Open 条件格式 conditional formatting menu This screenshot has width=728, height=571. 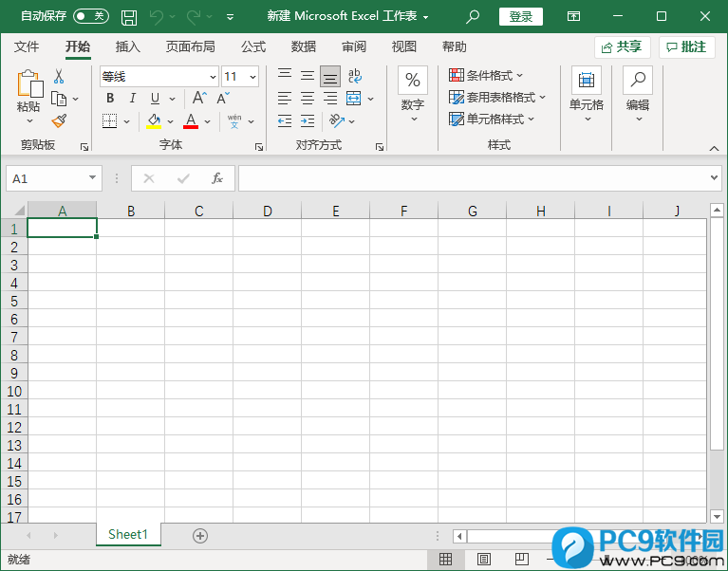click(486, 76)
